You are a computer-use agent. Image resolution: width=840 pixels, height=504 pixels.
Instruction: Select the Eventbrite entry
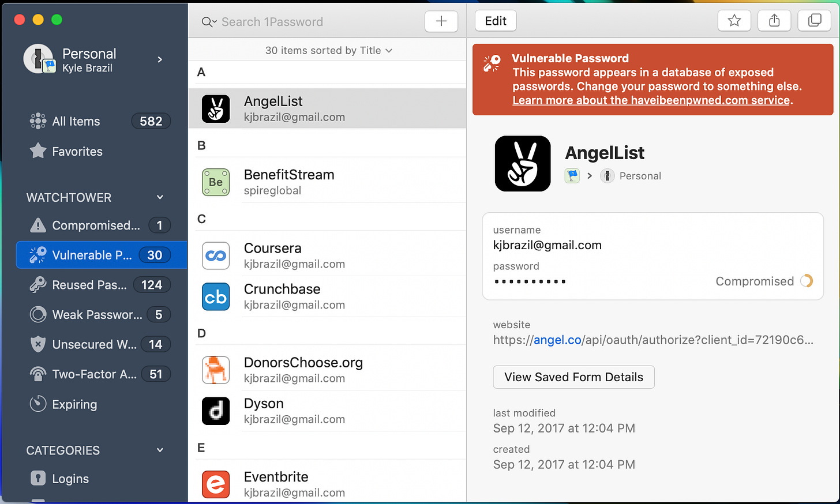coord(327,484)
